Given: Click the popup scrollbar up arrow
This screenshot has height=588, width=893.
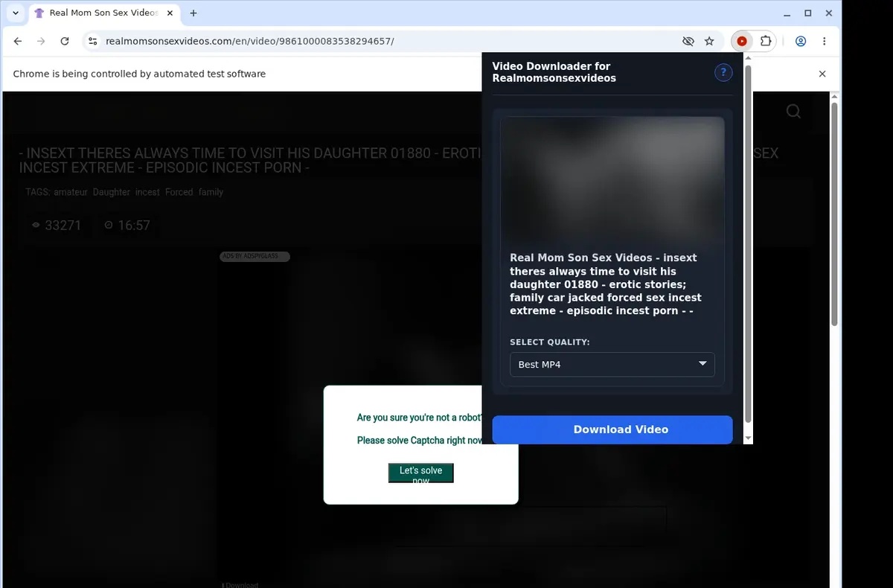Looking at the screenshot, I should [x=748, y=58].
